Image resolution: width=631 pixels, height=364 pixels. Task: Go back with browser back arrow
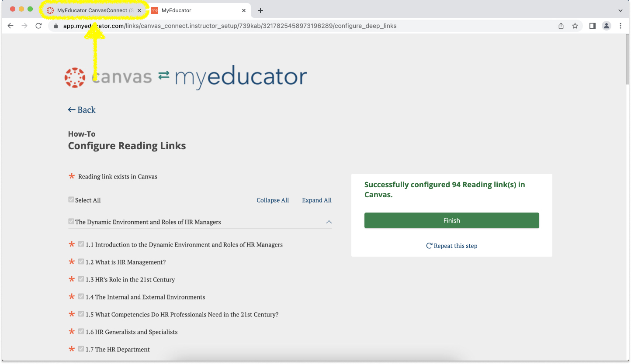[x=10, y=26]
